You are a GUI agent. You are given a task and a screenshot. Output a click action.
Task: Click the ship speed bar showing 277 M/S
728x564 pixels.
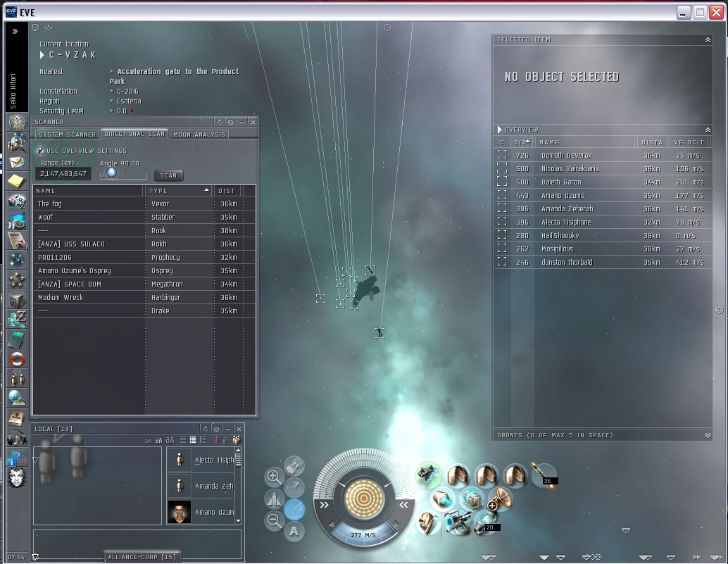pos(363,534)
